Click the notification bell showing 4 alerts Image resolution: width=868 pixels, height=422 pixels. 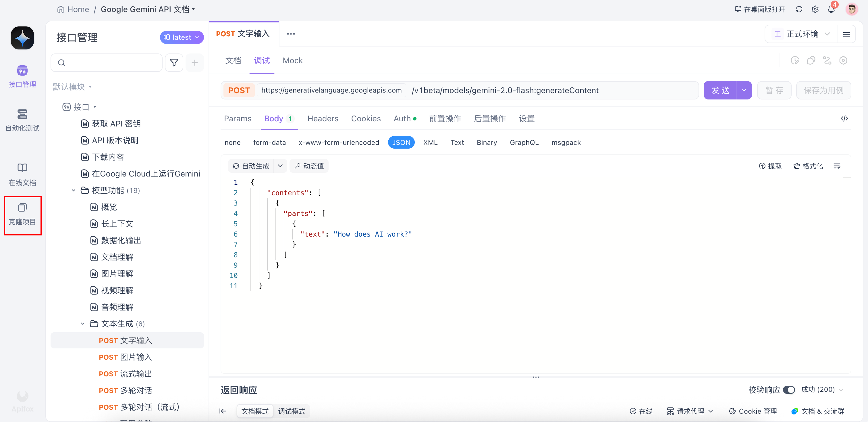tap(831, 9)
